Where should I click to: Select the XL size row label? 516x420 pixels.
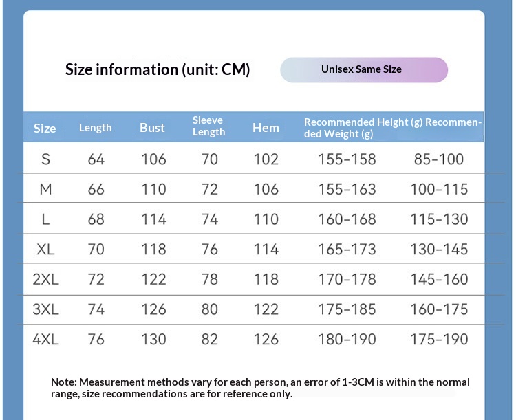pyautogui.click(x=45, y=250)
